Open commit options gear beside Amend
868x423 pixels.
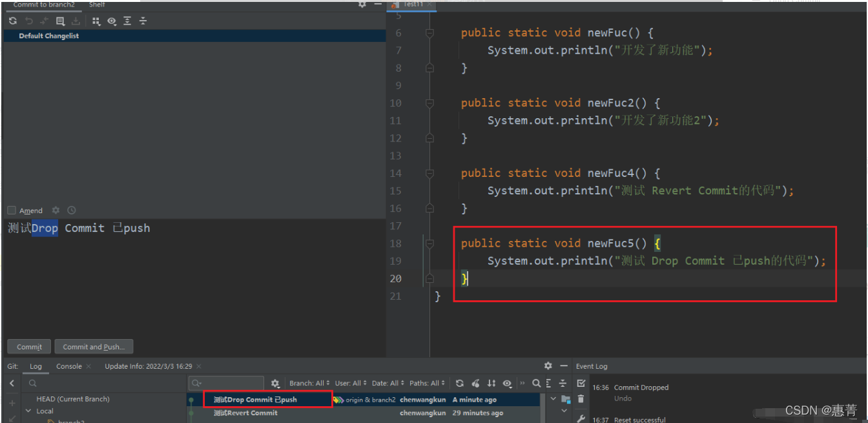tap(56, 210)
